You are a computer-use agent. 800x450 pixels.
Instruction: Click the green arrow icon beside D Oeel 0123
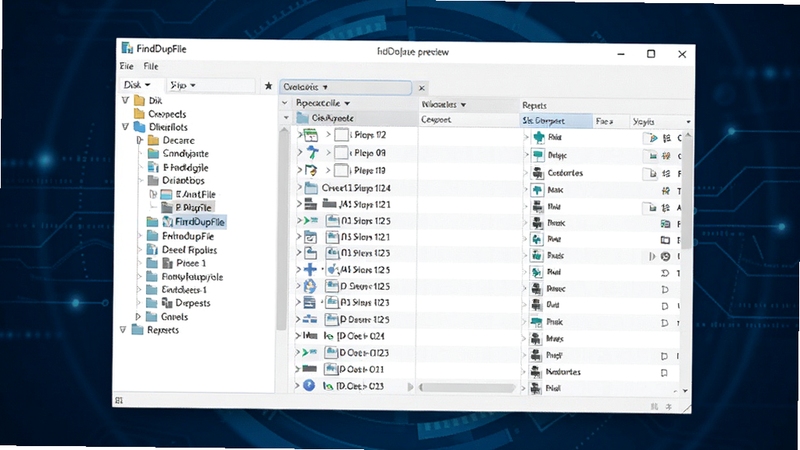coord(309,353)
